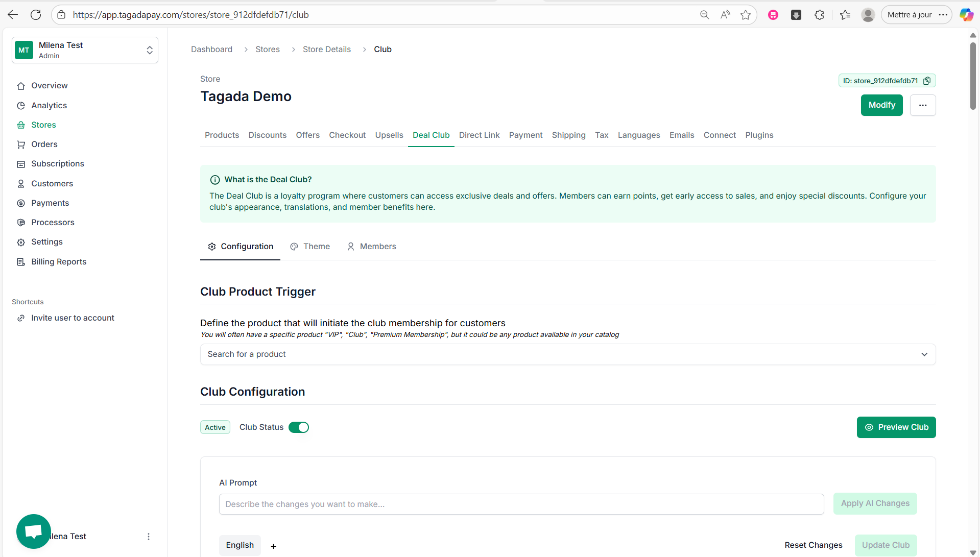
Task: Open the three-dot menu next to Modify
Action: 922,105
